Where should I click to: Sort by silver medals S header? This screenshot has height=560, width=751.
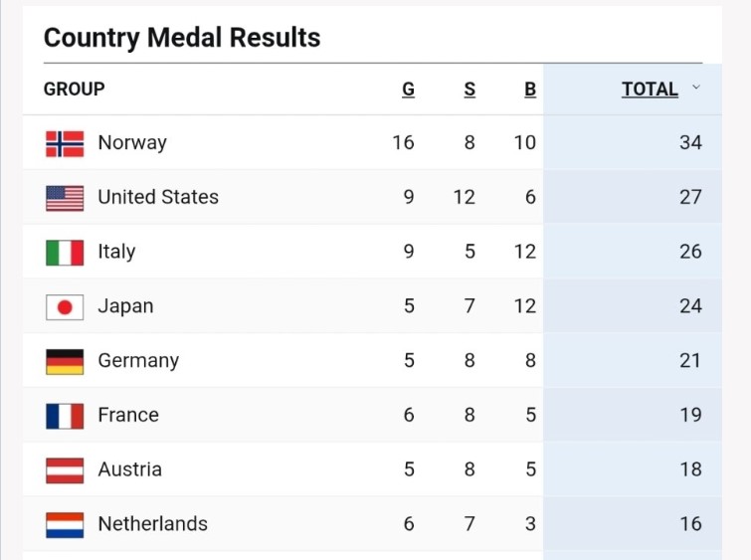(469, 90)
